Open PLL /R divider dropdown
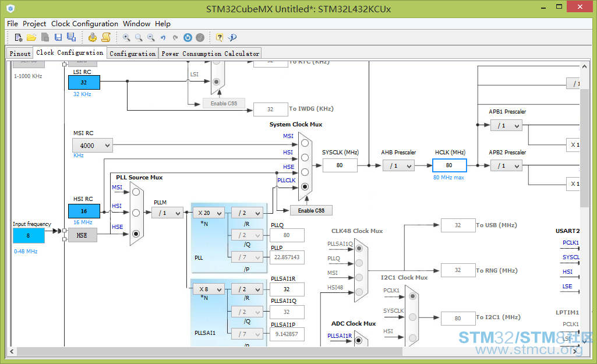The image size is (597, 364). coord(247,213)
